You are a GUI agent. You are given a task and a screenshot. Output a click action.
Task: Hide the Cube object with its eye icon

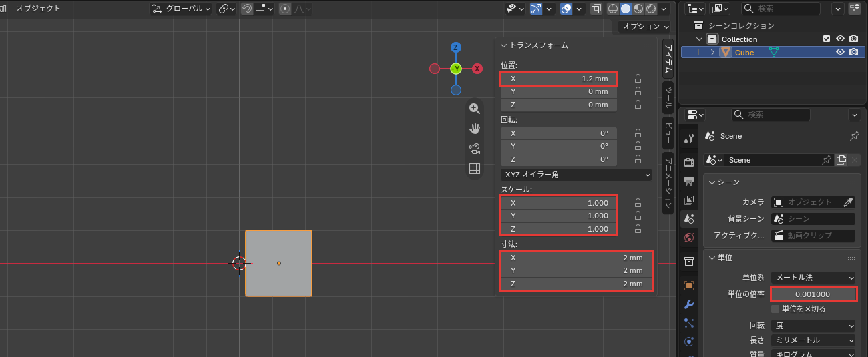[841, 52]
